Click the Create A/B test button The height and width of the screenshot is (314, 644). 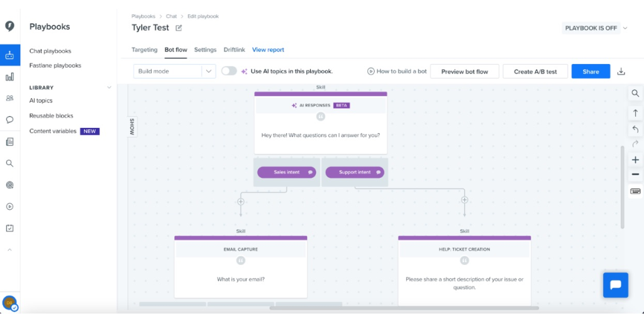(x=535, y=72)
